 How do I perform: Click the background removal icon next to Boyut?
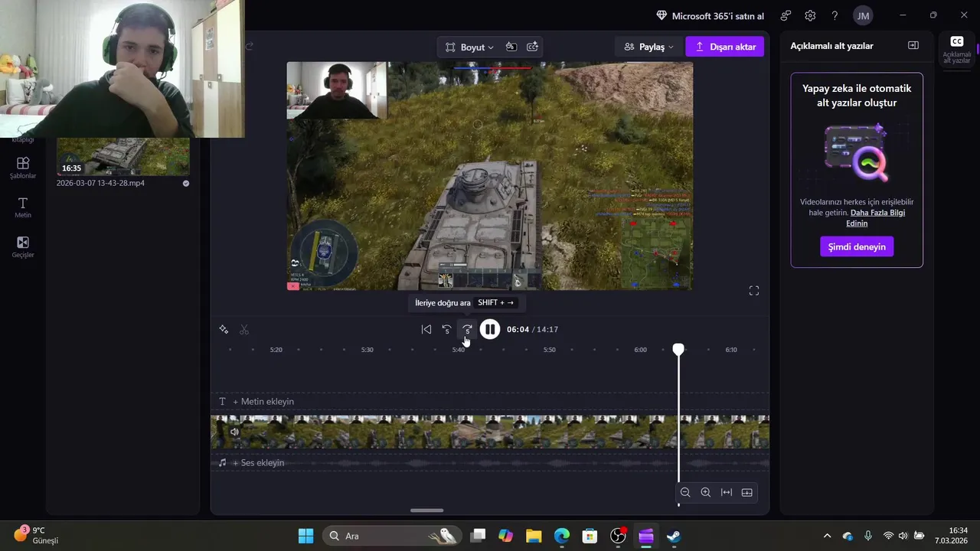tap(511, 47)
